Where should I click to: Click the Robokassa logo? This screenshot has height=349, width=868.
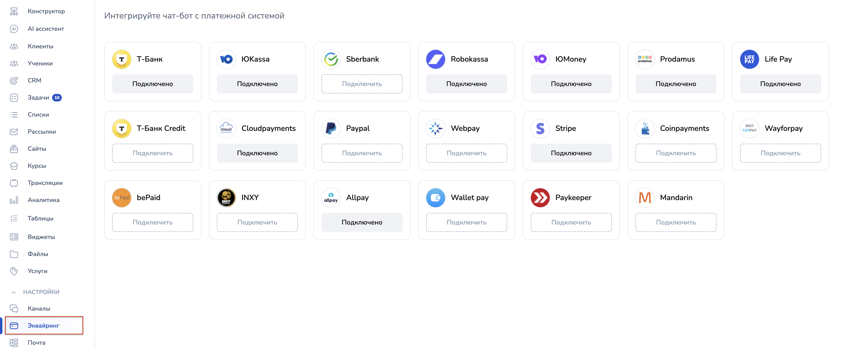pos(436,60)
